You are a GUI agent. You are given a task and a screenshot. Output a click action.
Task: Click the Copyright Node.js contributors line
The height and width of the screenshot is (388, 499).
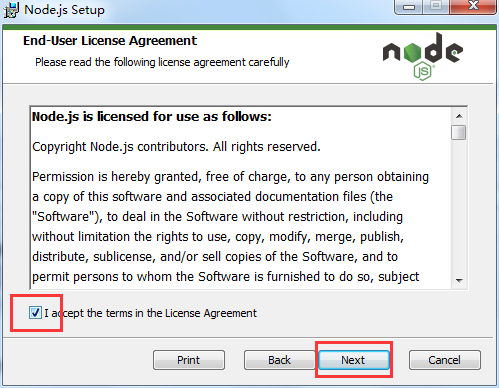(176, 147)
